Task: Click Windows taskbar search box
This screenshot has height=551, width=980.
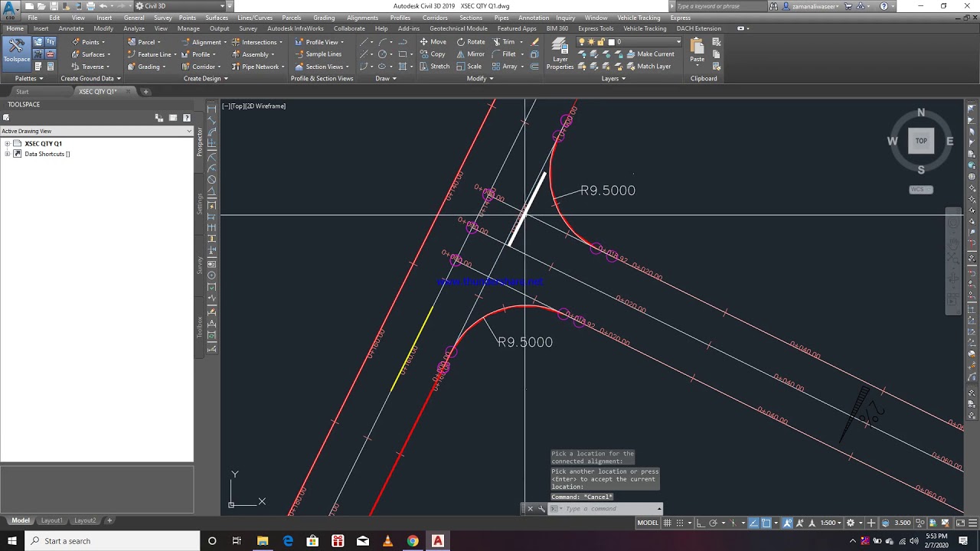Action: (115, 541)
